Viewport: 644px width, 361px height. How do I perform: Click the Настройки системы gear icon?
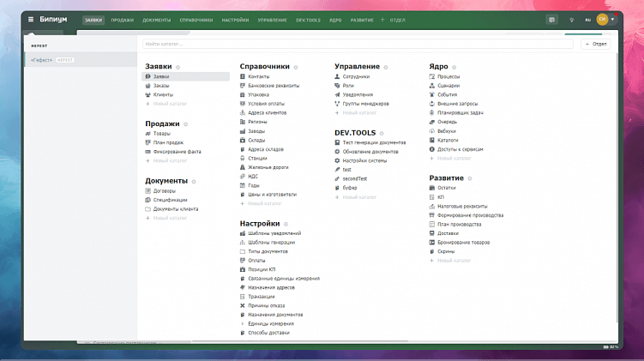pyautogui.click(x=337, y=160)
